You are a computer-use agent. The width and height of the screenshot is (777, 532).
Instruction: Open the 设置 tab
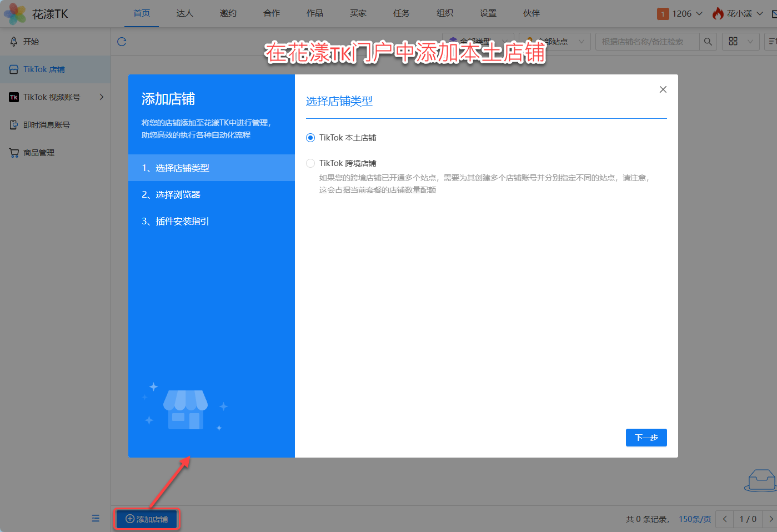488,13
